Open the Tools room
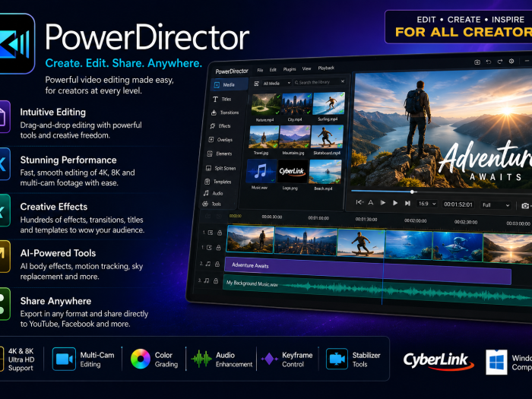Screen dimensions: 532x399 212,204
